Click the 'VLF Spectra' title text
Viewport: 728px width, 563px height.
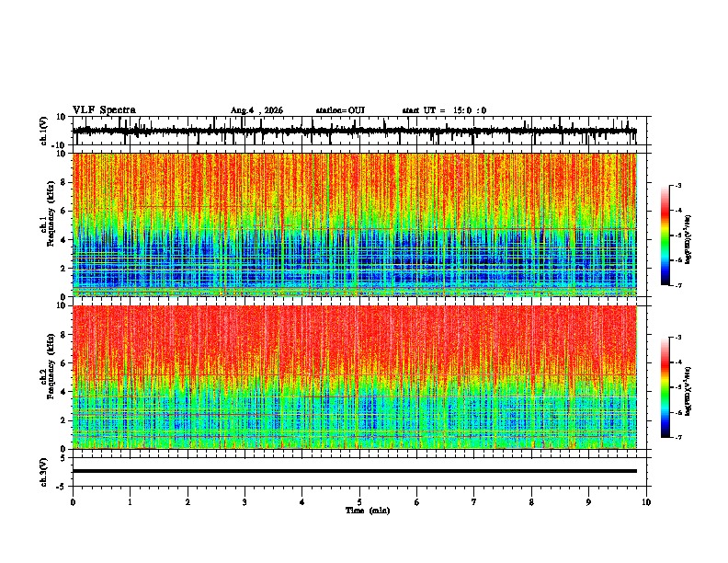[x=104, y=110]
